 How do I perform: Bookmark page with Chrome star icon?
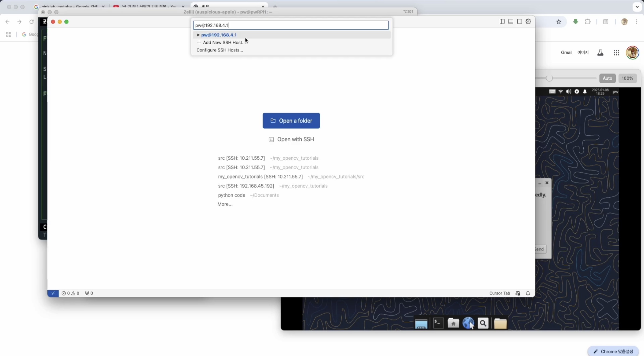pyautogui.click(x=559, y=22)
